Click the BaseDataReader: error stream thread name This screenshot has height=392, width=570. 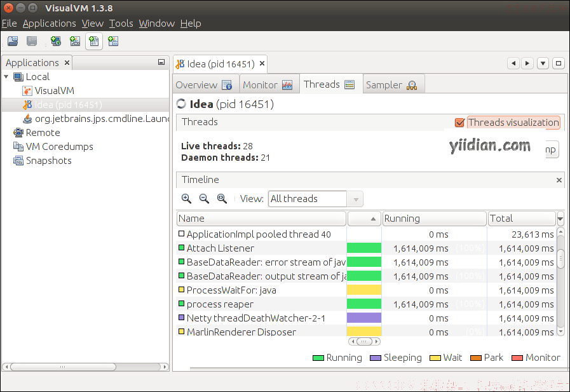tap(266, 262)
